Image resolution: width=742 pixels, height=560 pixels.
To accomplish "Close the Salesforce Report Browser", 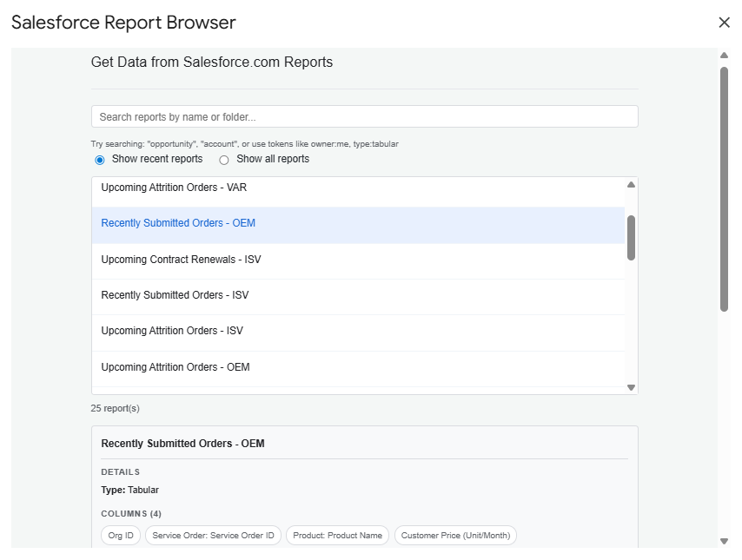I will (725, 23).
